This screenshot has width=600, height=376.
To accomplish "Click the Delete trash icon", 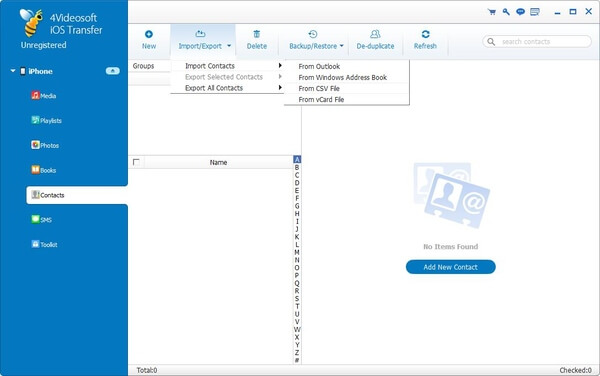I will (x=257, y=34).
